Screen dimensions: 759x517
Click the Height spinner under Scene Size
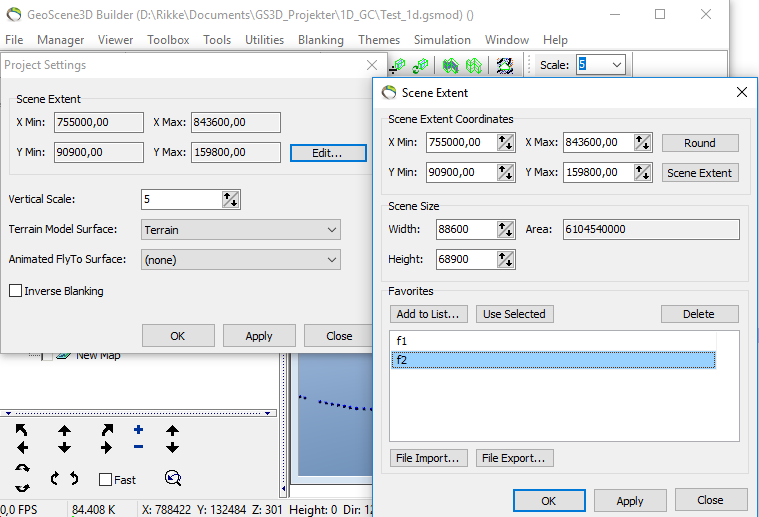tap(505, 259)
